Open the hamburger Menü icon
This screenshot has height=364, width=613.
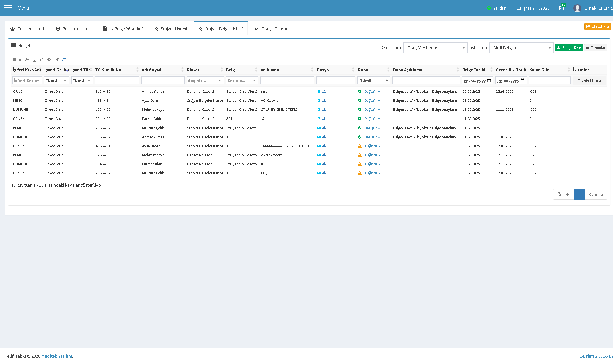[8, 8]
